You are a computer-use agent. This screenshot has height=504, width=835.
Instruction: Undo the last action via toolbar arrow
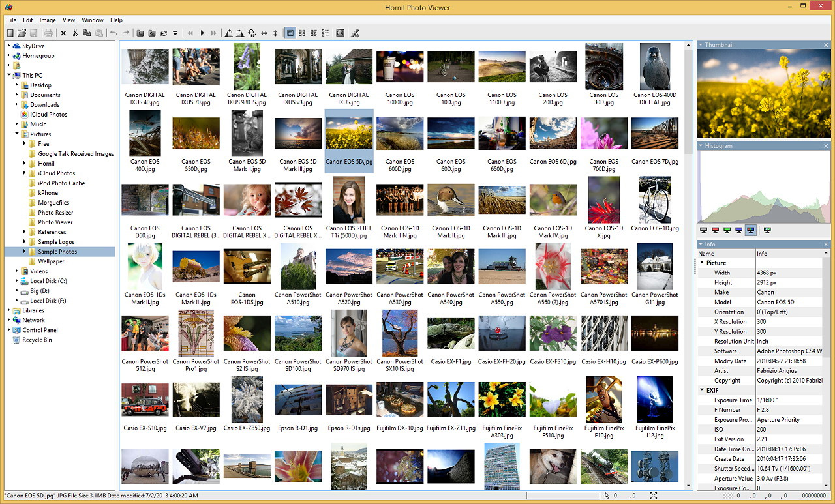pos(114,33)
